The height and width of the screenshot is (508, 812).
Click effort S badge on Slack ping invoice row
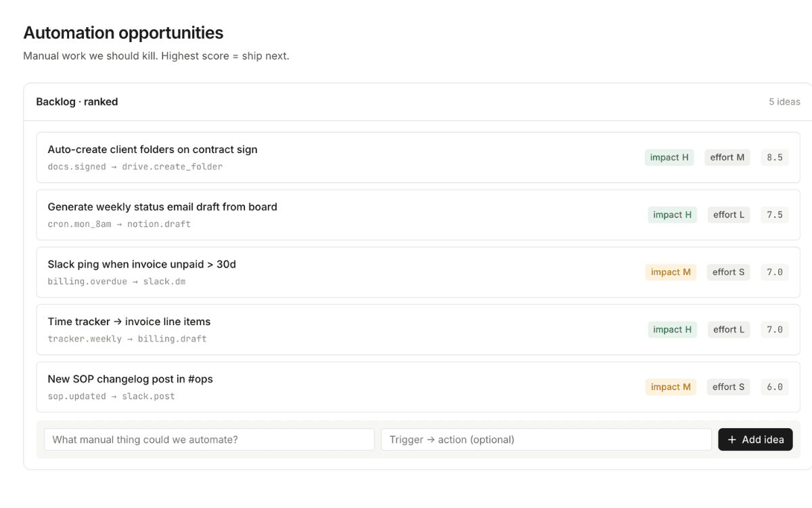coord(729,272)
